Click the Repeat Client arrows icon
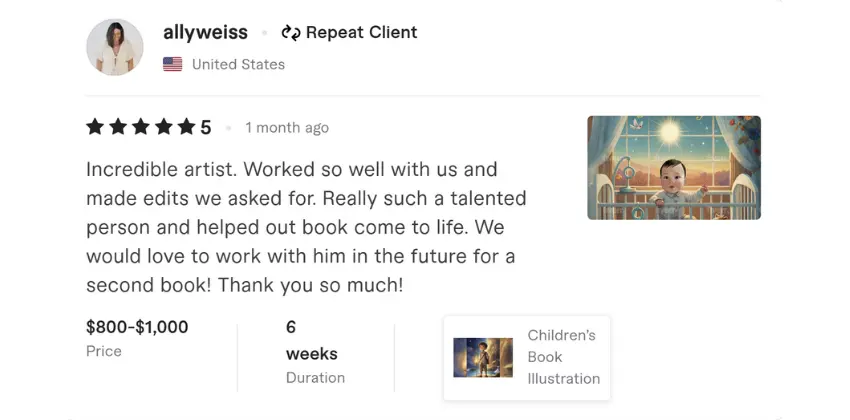850x420 pixels. 291,33
